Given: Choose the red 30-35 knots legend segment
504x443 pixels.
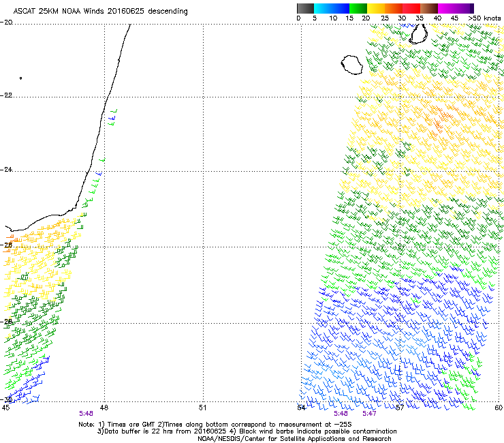Looking at the screenshot, I should point(411,8).
